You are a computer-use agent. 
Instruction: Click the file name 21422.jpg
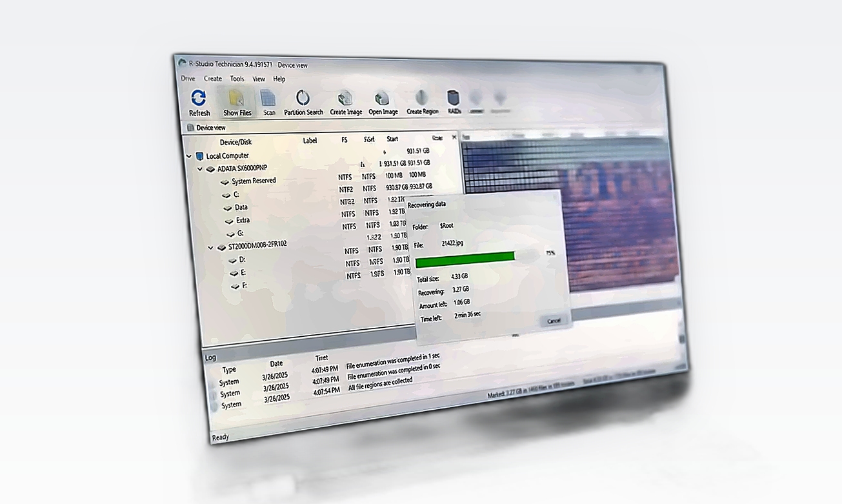(x=452, y=243)
